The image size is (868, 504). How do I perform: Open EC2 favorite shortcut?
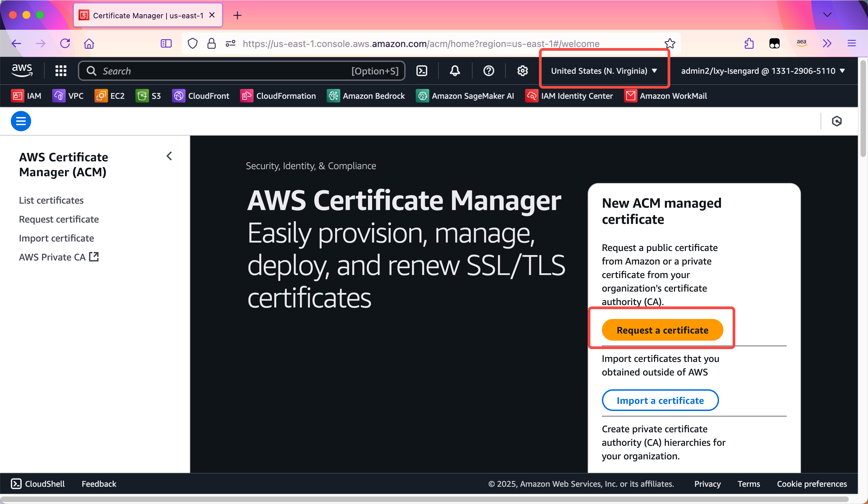pos(110,96)
